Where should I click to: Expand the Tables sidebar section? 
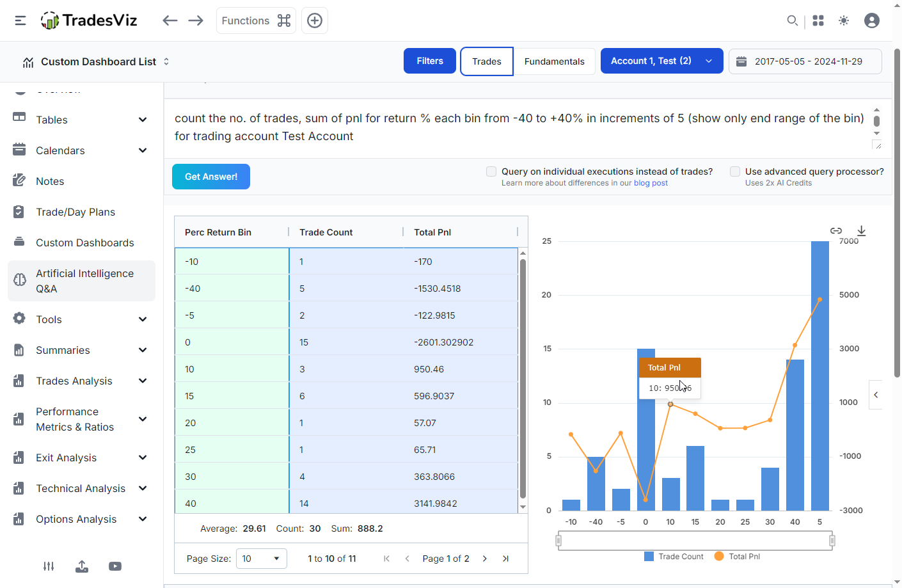point(142,120)
